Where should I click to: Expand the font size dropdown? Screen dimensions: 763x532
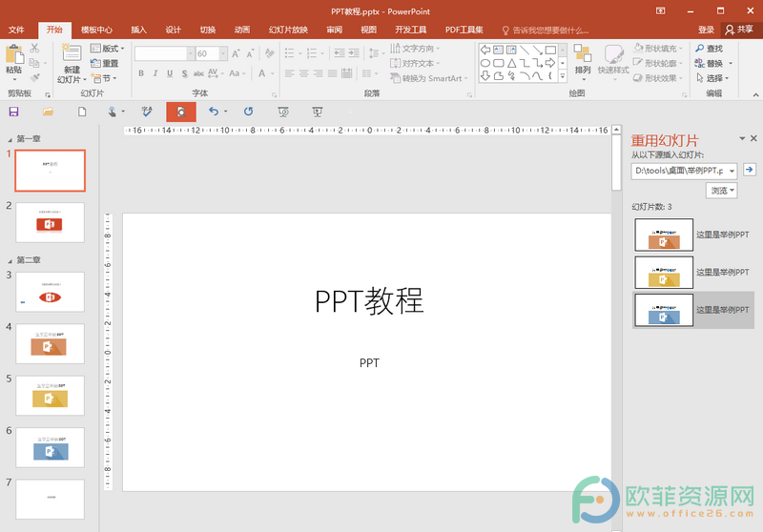pyautogui.click(x=223, y=53)
